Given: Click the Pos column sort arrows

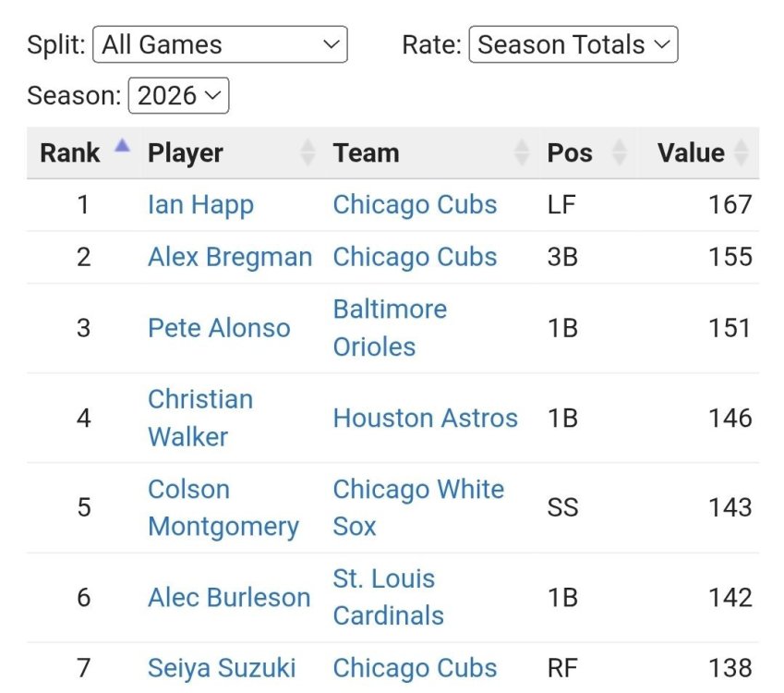Looking at the screenshot, I should click(620, 152).
